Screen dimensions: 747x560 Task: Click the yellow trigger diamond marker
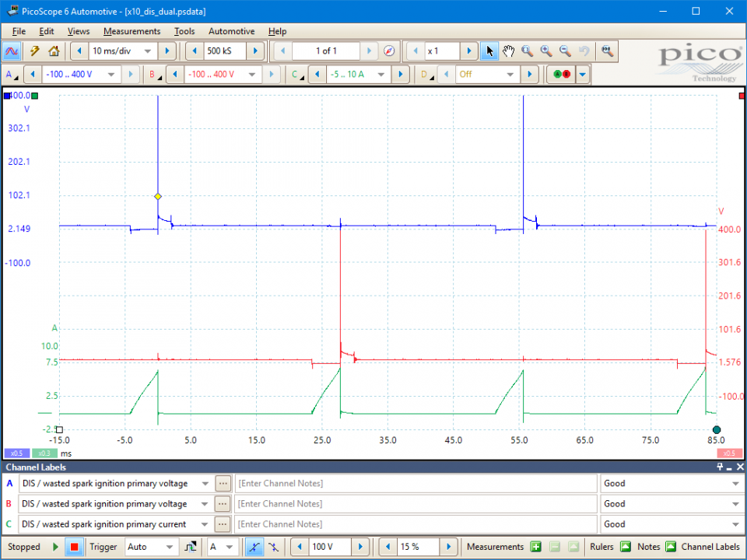coord(158,197)
